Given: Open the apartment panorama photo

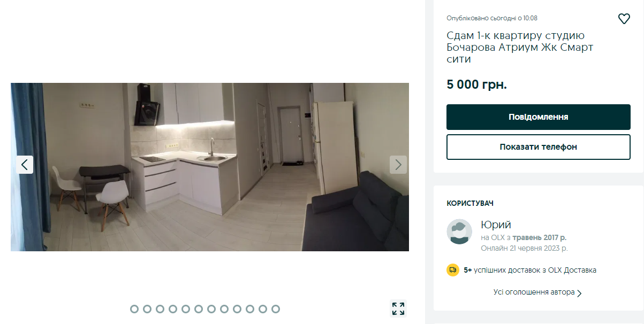Looking at the screenshot, I should 210,167.
